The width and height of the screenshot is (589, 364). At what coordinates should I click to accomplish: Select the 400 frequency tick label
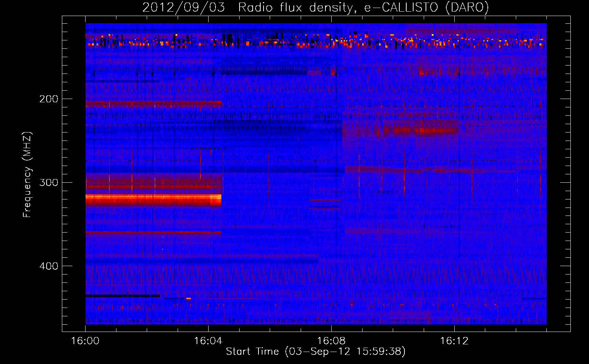pos(49,266)
